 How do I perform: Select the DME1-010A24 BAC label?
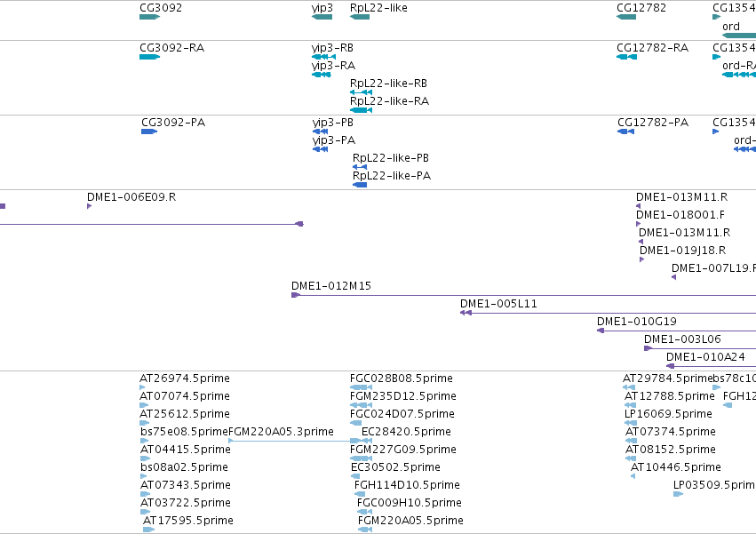pos(705,357)
